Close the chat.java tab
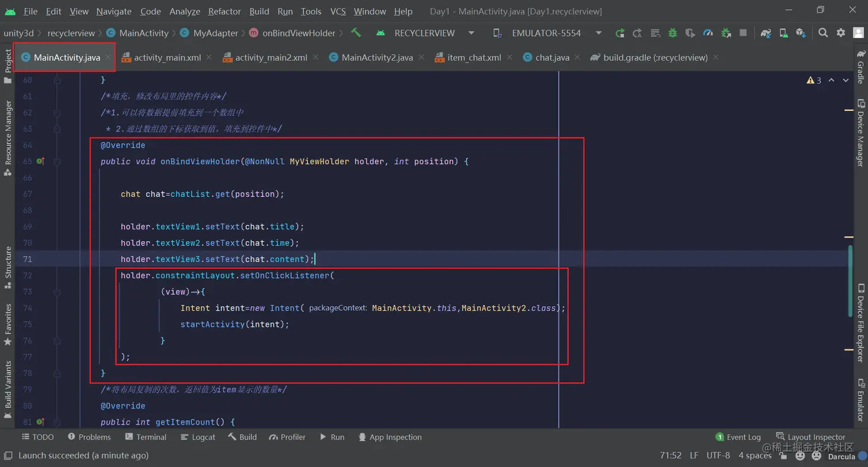The height and width of the screenshot is (467, 868). coord(577,57)
